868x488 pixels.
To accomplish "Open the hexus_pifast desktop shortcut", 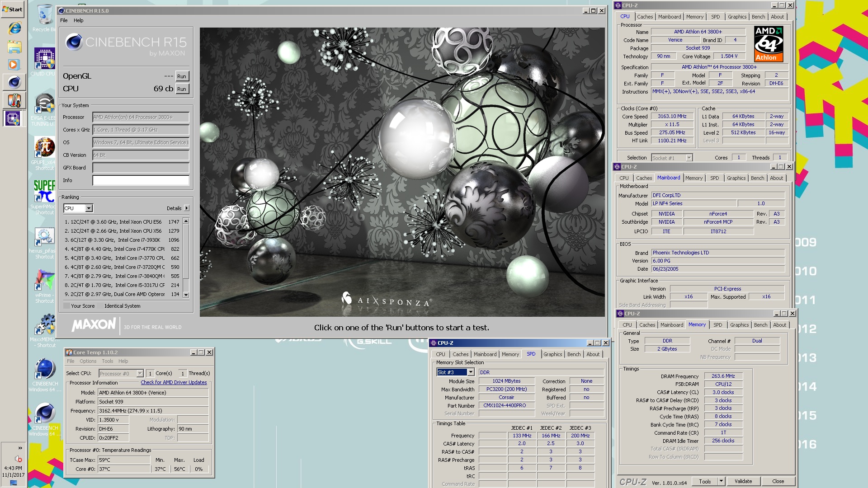I will [x=44, y=243].
